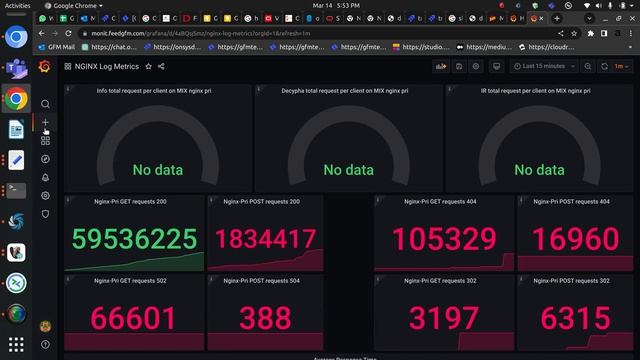Image resolution: width=640 pixels, height=360 pixels.
Task: Click the value 1834417
Action: 266,239
